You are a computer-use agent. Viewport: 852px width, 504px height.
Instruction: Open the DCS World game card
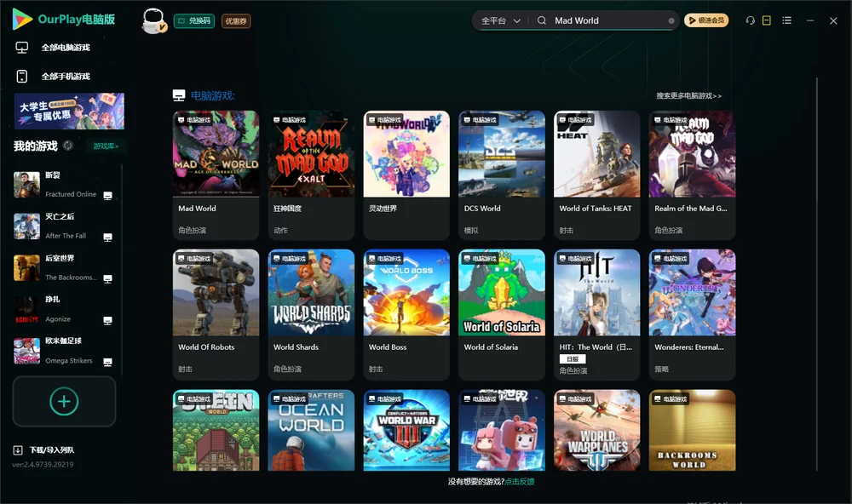[x=502, y=175]
